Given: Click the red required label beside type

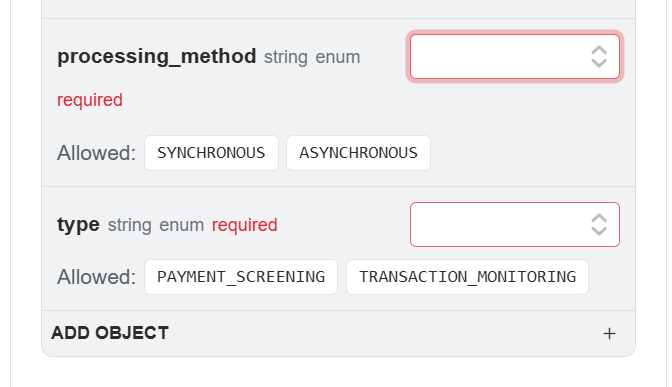Looking at the screenshot, I should [245, 225].
